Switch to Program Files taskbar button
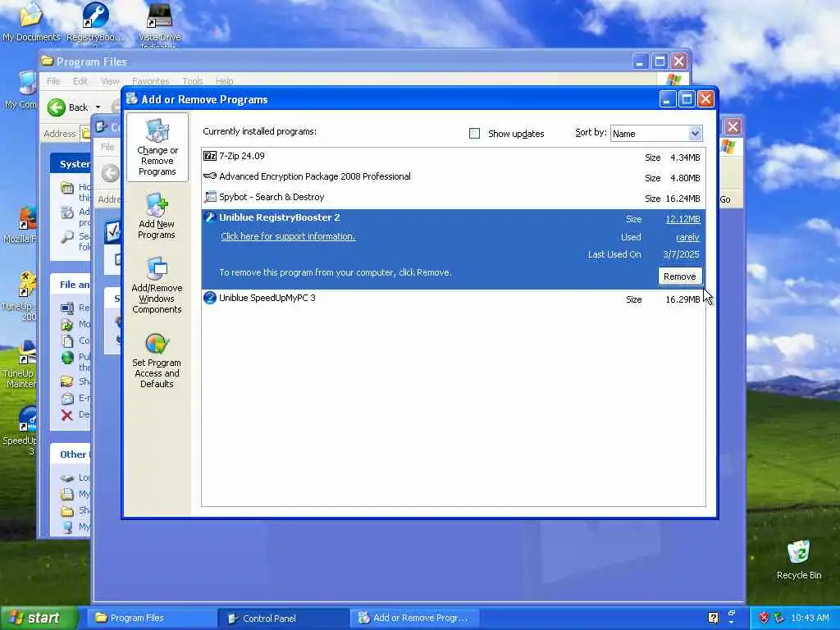Screen dimensions: 840x630 [150, 618]
